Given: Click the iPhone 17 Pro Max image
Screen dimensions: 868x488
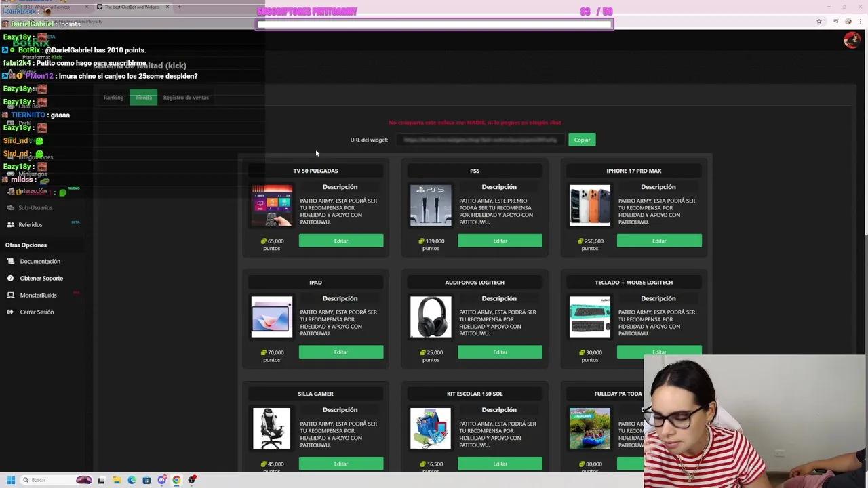Looking at the screenshot, I should 590,205.
